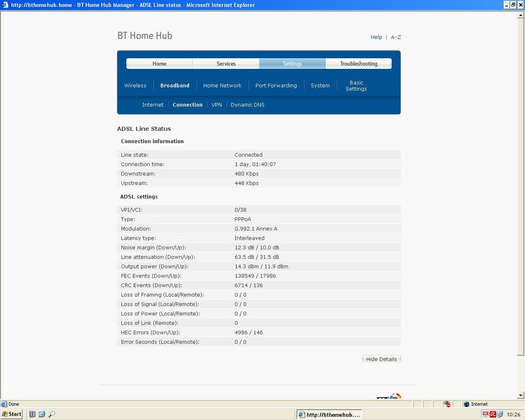
Task: Open Basic Settings
Action: [x=356, y=86]
